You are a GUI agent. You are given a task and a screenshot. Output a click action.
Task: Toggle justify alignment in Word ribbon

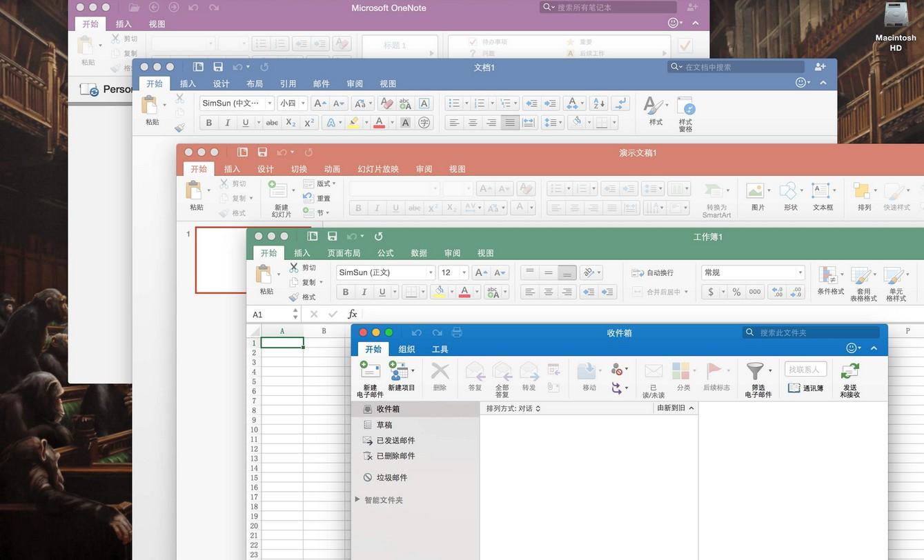pyautogui.click(x=510, y=123)
